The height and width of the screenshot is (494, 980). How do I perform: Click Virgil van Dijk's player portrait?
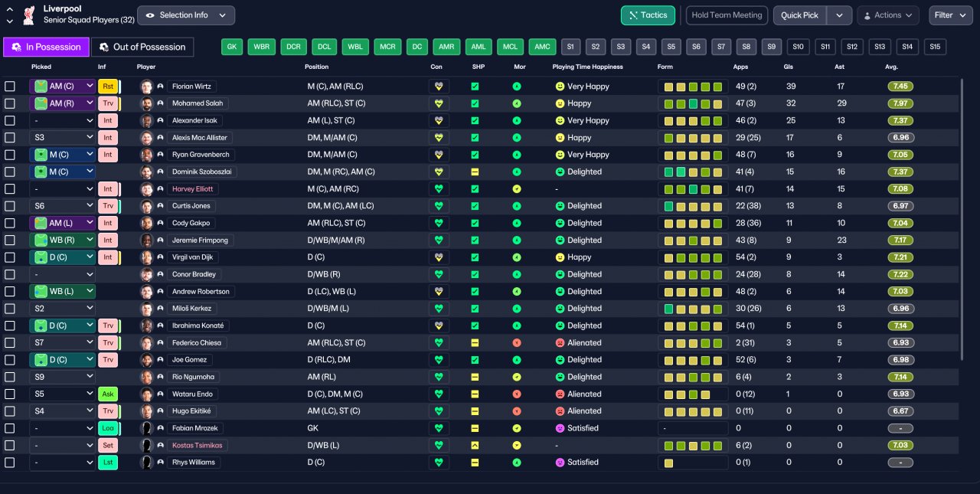[146, 257]
